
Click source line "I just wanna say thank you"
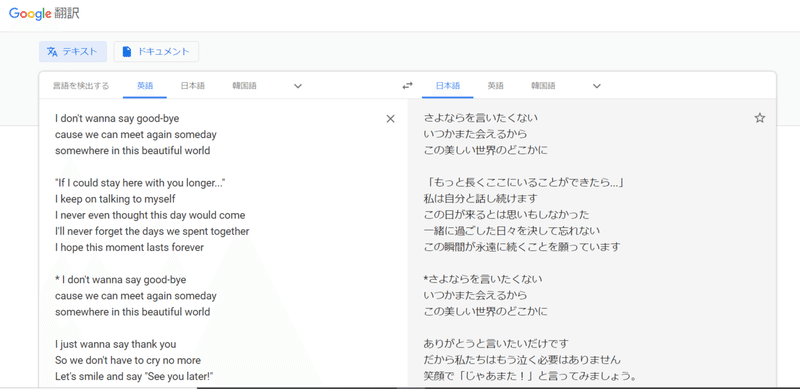click(x=115, y=344)
